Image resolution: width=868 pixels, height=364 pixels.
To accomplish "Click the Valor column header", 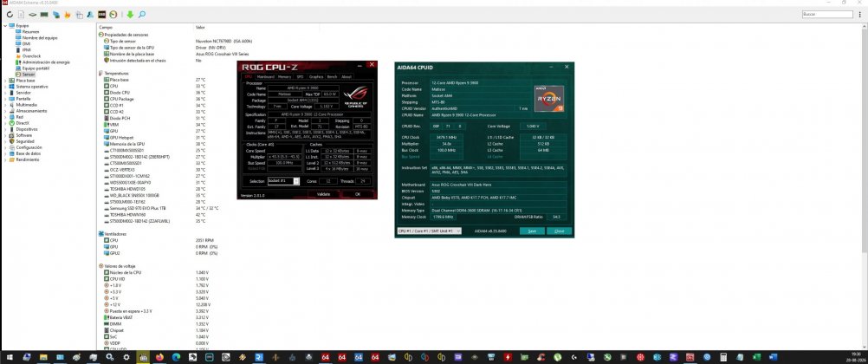I will point(200,27).
